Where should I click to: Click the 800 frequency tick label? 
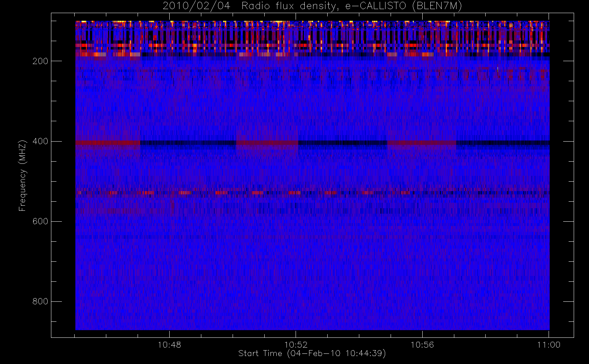40,301
